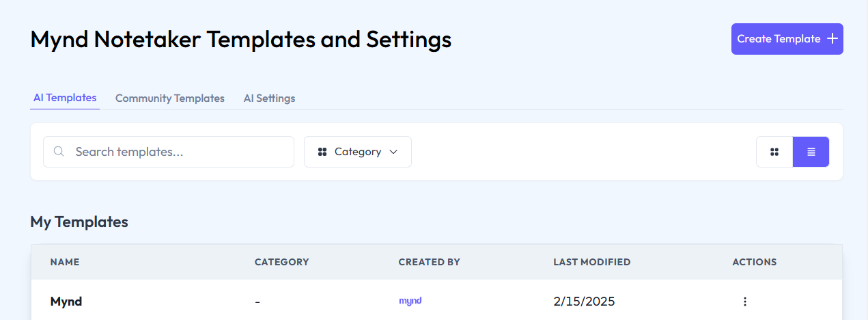Switch to the Community Templates tab

169,98
